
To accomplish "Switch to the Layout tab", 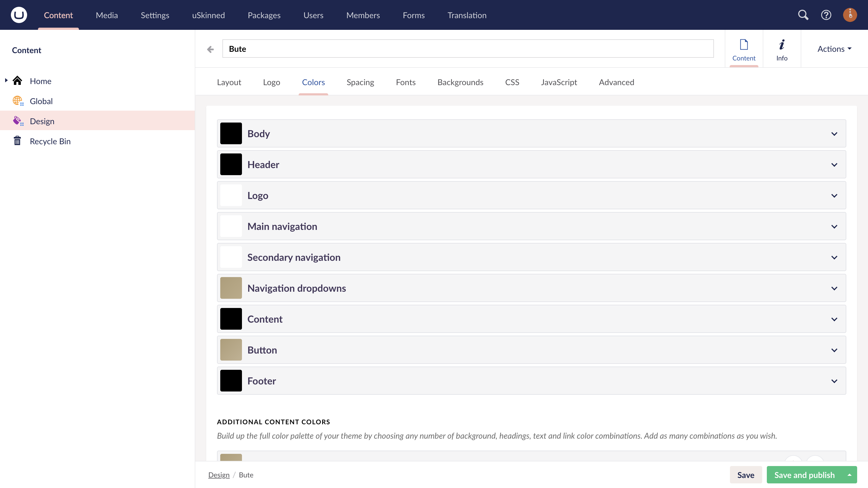I will [x=229, y=82].
